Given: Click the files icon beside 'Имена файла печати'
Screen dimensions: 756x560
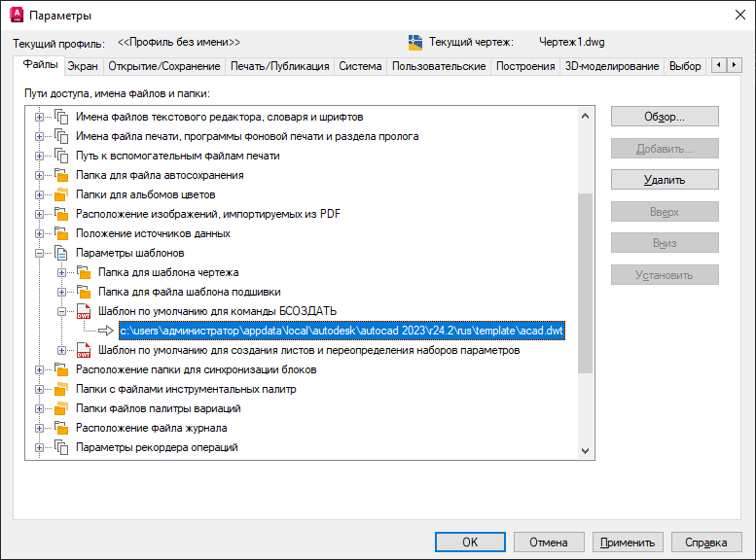Looking at the screenshot, I should [x=61, y=136].
